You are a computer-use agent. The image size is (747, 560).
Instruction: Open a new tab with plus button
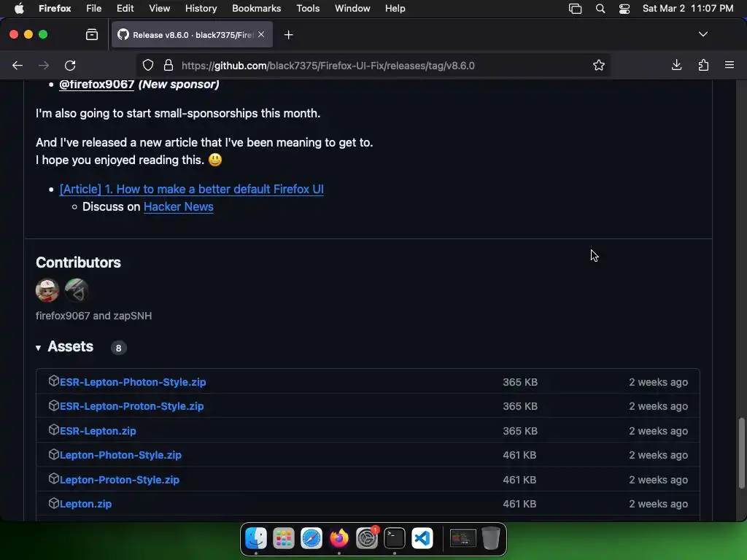[x=289, y=35]
